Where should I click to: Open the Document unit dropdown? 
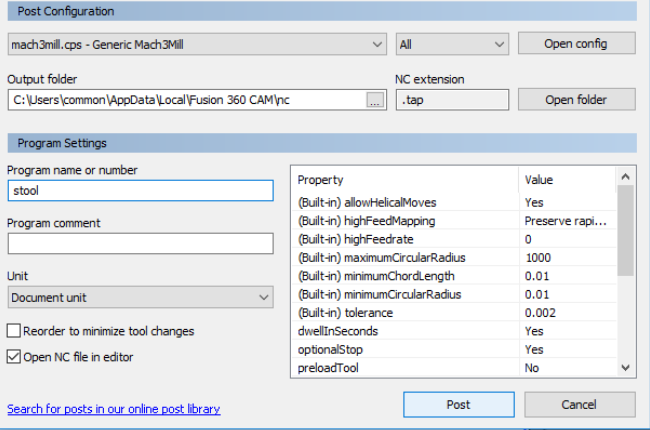140,297
